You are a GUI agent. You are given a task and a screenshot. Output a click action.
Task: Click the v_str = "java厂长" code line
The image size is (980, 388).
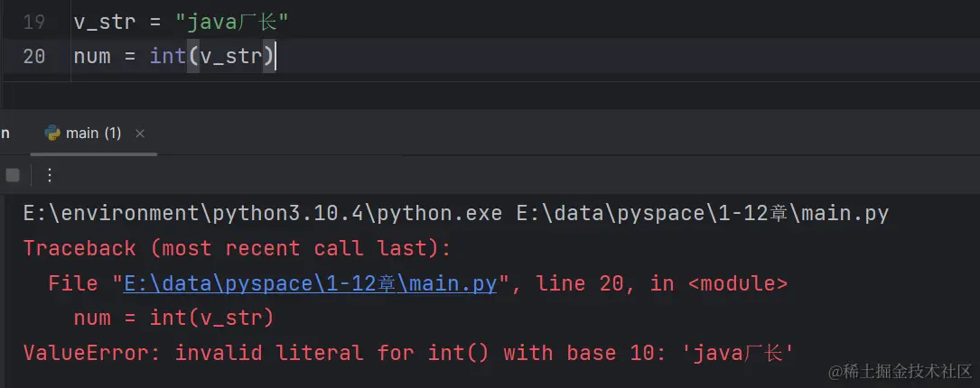[x=181, y=23]
